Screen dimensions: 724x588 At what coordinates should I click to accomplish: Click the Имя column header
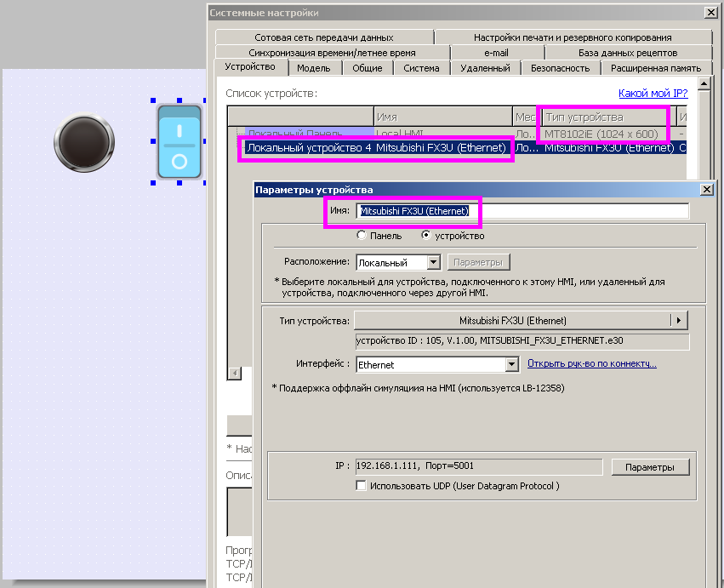point(442,117)
